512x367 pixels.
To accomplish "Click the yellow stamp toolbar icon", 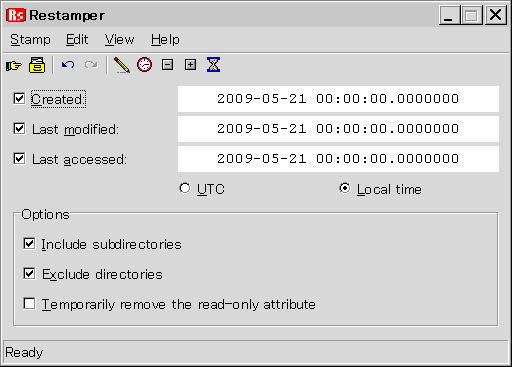I will (x=37, y=65).
